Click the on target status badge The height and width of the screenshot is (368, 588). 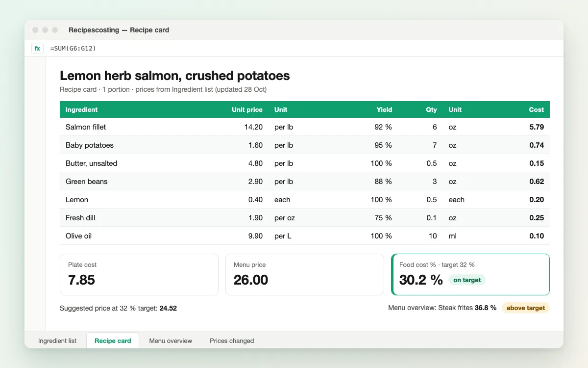[x=467, y=280]
